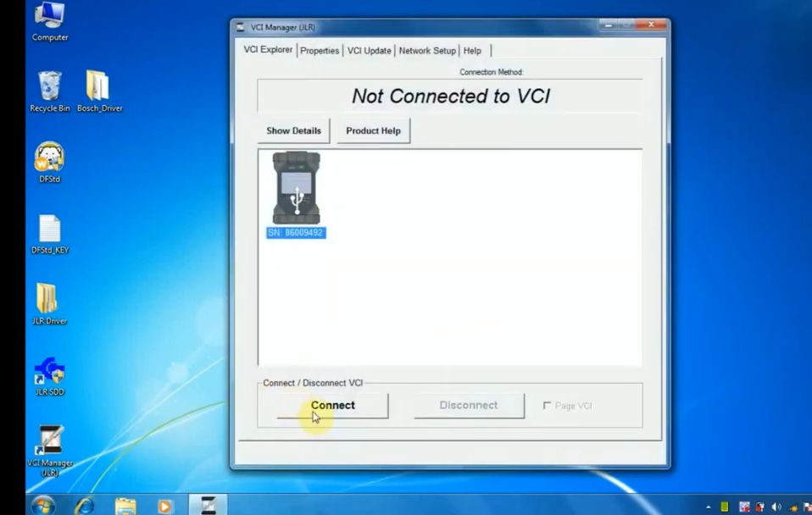Click the Product Help button
Screen dimensions: 812x515
click(374, 131)
